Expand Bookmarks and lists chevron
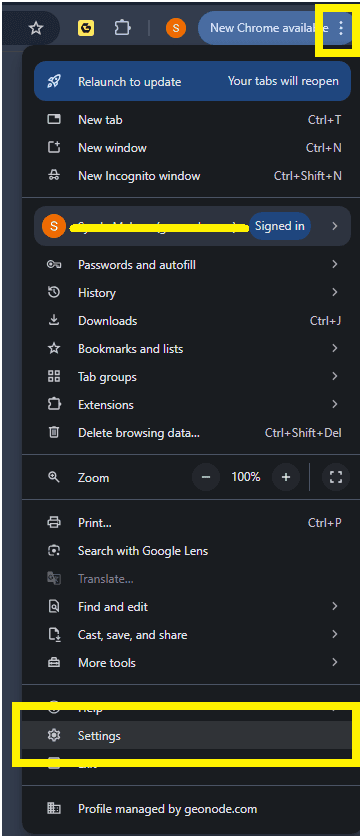This screenshot has height=838, width=360. [334, 348]
